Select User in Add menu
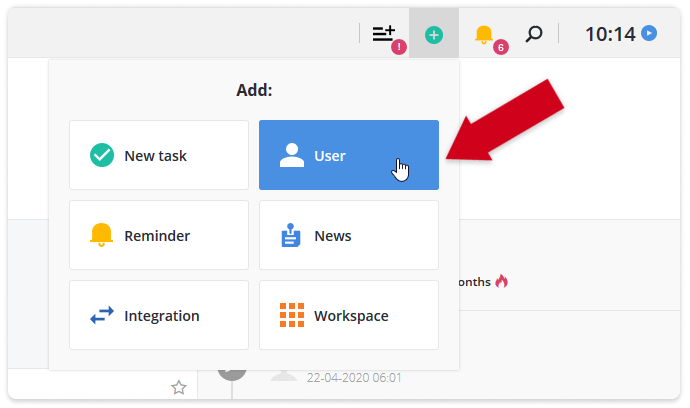The height and width of the screenshot is (408, 690). (349, 155)
